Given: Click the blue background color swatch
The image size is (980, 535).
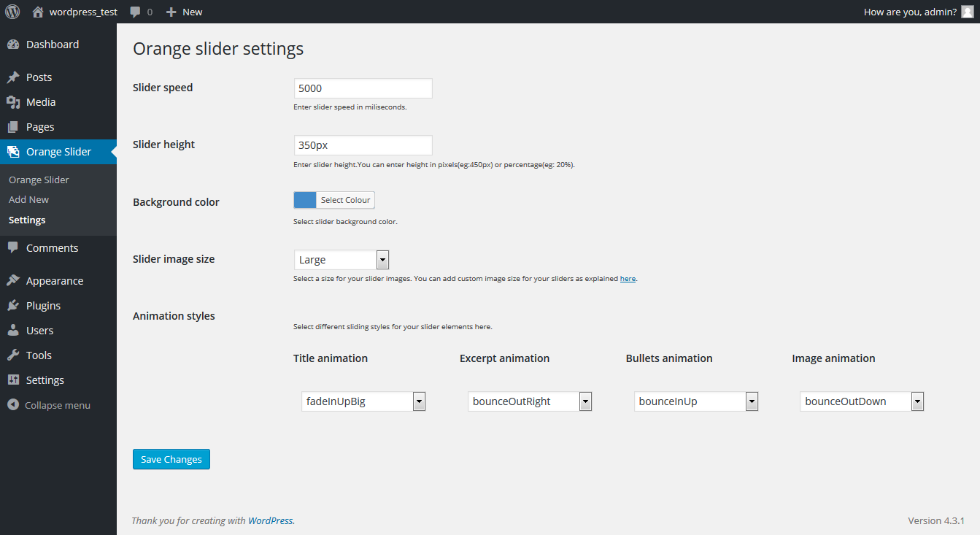Looking at the screenshot, I should pos(305,200).
